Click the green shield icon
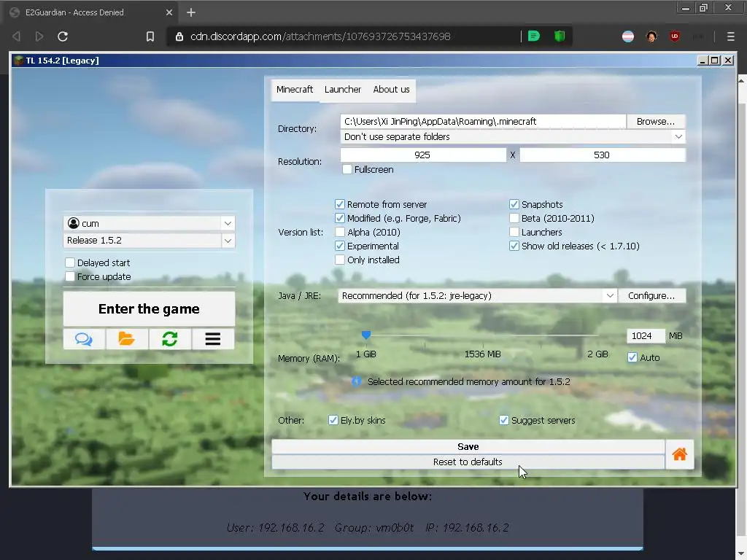 pyautogui.click(x=560, y=36)
